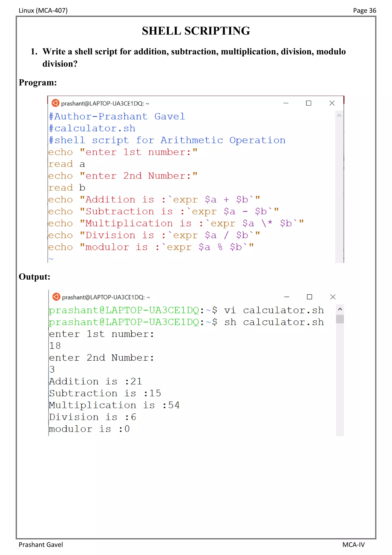Click the scrollbar thumb in the output window
This screenshot has height=555, width=392.
(340, 319)
